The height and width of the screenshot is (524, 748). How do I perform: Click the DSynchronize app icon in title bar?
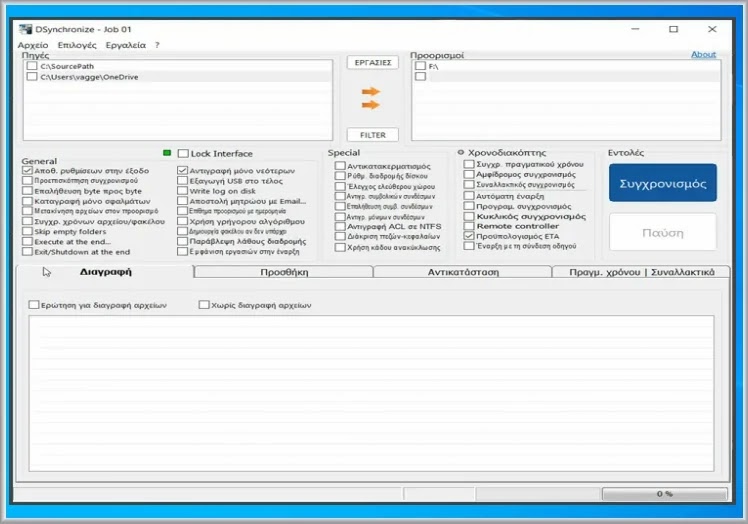(25, 29)
